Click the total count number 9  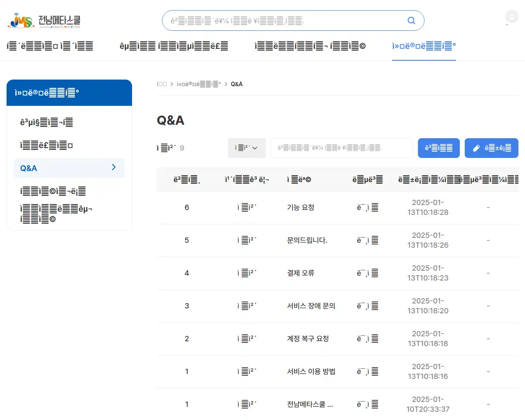182,148
